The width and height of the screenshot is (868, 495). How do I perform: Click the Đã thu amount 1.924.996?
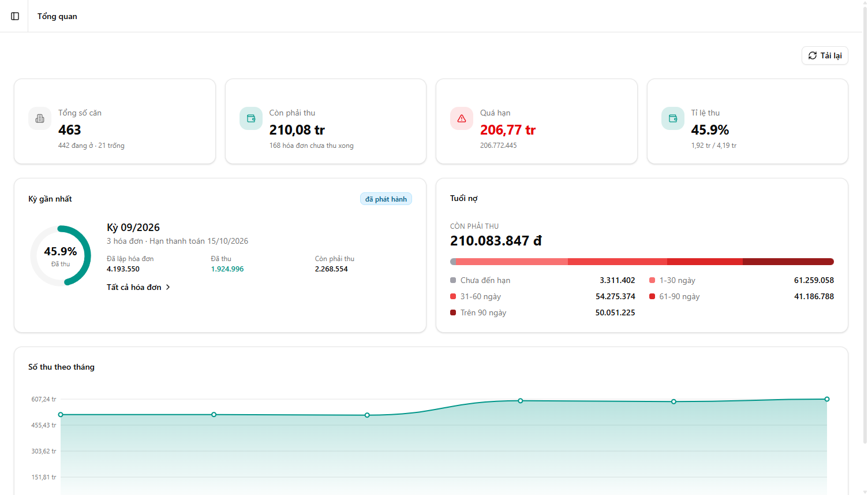[x=227, y=269]
